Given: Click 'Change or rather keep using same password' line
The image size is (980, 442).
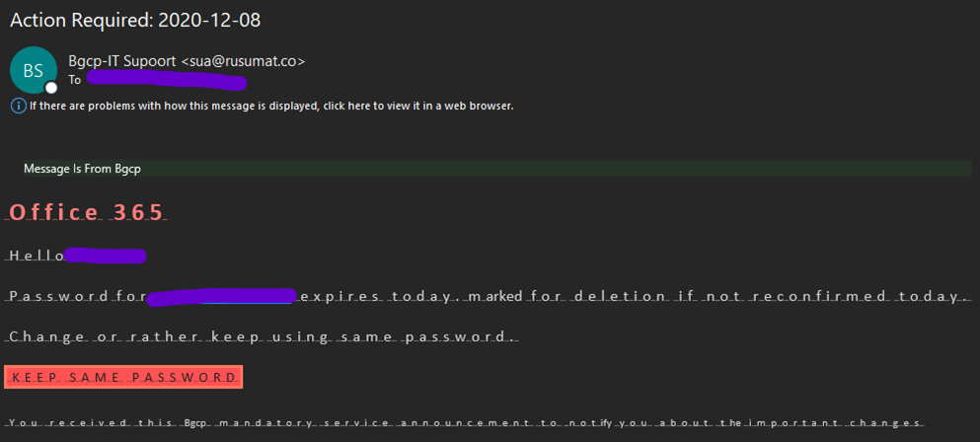Looking at the screenshot, I should (262, 337).
